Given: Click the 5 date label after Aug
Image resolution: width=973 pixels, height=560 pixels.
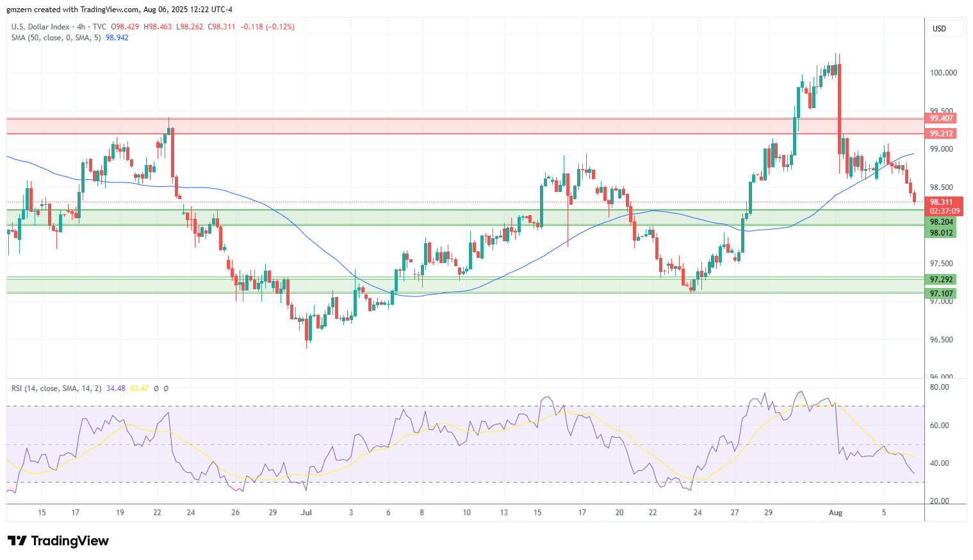Looking at the screenshot, I should click(x=884, y=513).
